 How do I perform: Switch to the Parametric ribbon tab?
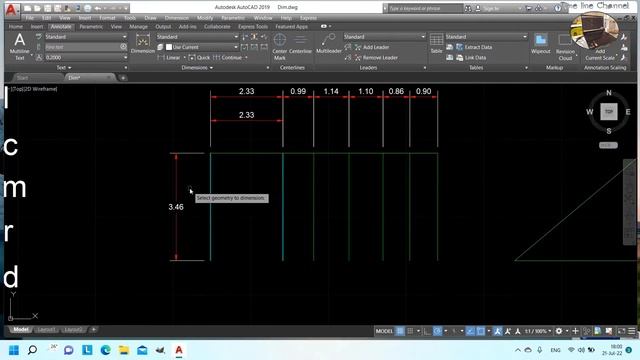tap(91, 27)
